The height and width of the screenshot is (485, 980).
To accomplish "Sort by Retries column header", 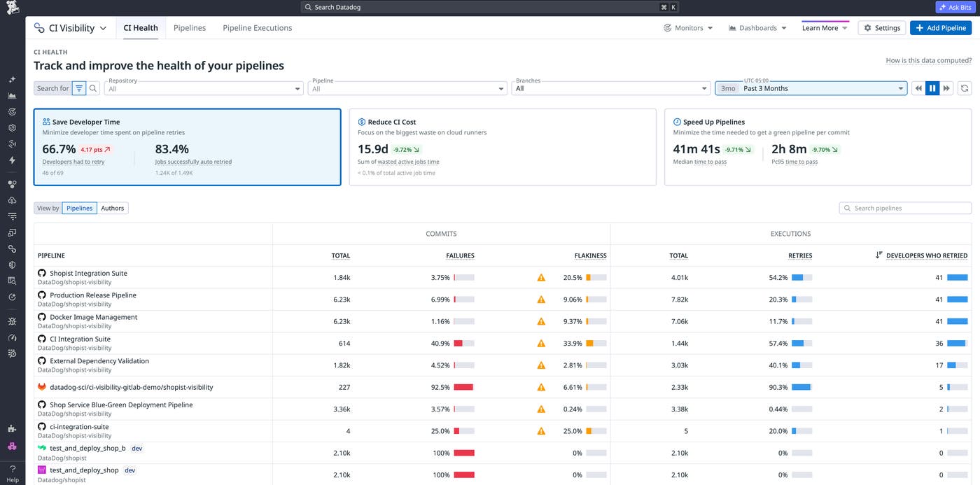I will click(800, 255).
